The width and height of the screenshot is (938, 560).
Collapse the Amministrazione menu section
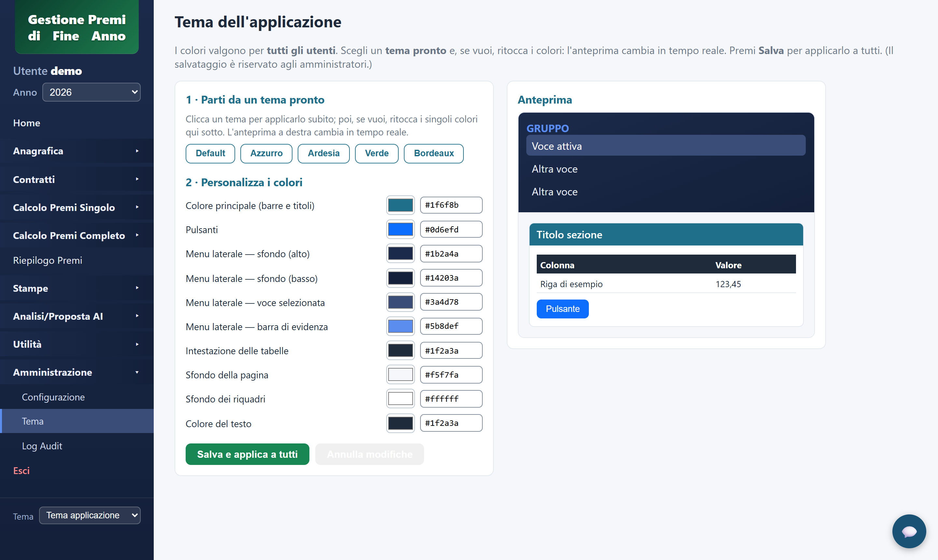(x=77, y=372)
